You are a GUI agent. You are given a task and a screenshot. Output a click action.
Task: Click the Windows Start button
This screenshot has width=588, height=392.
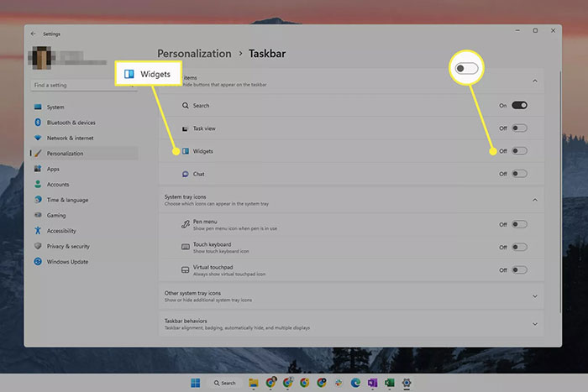(x=196, y=382)
